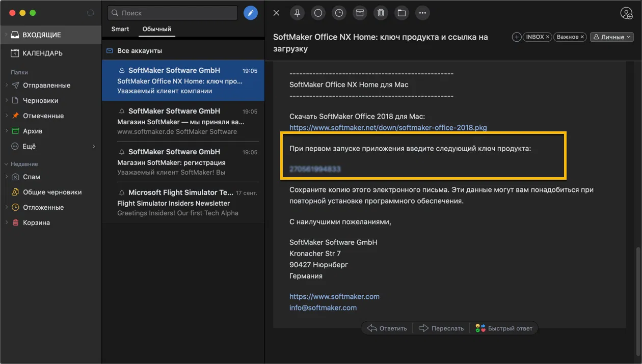Image resolution: width=642 pixels, height=364 pixels.
Task: Snooze email using the clock icon
Action: point(339,13)
